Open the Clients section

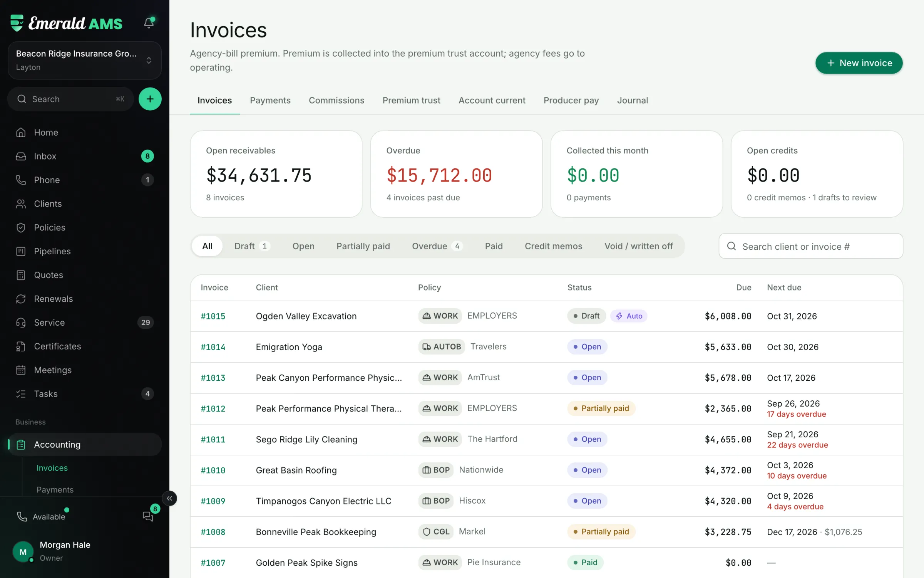[84, 203]
